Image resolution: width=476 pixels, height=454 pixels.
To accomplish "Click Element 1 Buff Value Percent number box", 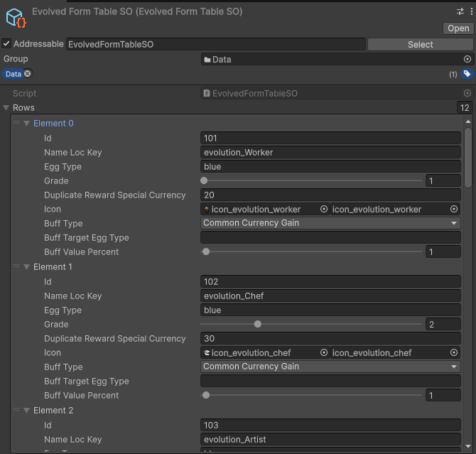I will [443, 396].
